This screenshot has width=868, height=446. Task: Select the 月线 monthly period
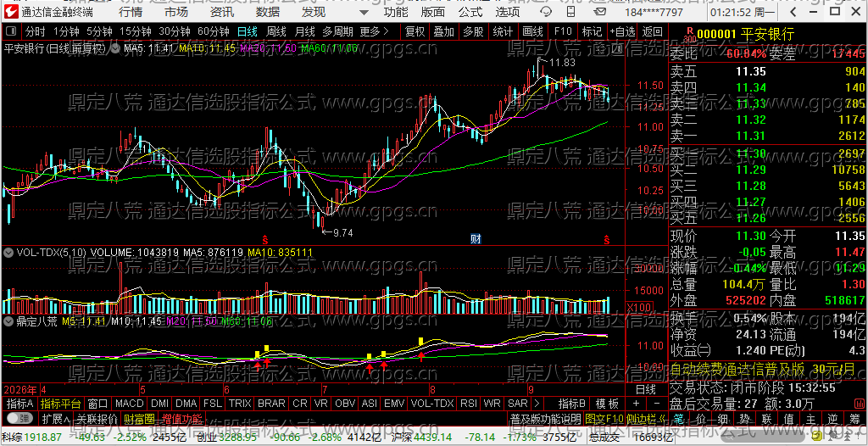click(305, 31)
